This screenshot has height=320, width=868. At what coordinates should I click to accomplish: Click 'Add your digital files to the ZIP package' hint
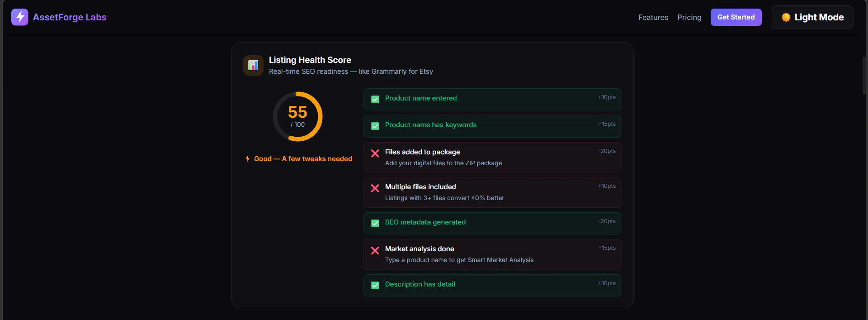(x=443, y=163)
